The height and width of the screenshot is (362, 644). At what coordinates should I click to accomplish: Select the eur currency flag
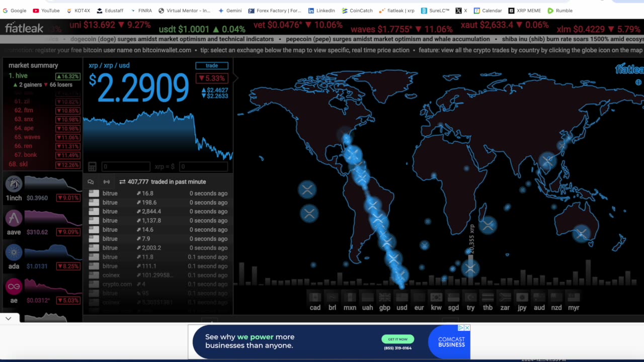[x=419, y=297]
